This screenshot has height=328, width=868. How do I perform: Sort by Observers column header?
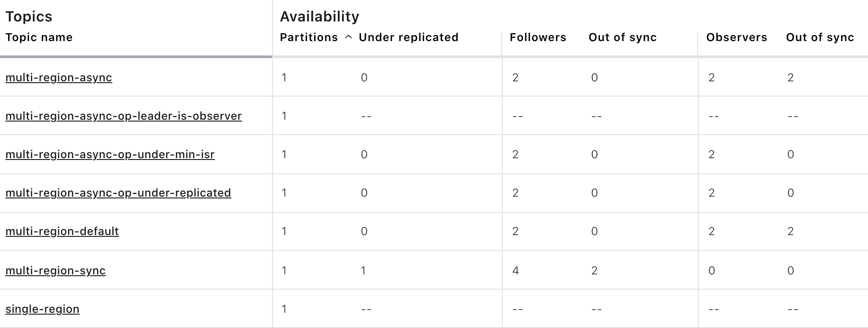(x=736, y=37)
